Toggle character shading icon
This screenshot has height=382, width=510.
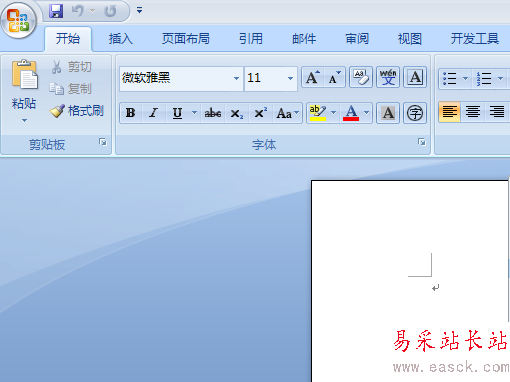tap(388, 113)
